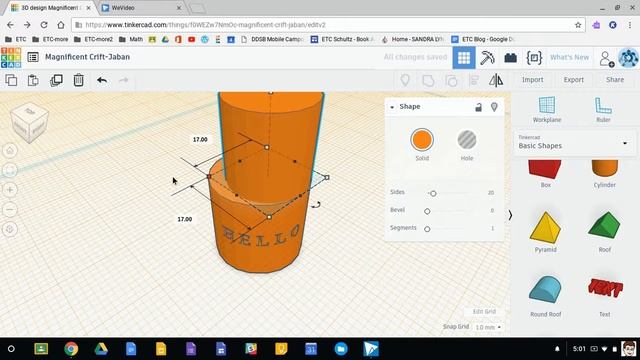
Task: Rename design title Magnificent Crift-Jaban
Action: tap(87, 57)
